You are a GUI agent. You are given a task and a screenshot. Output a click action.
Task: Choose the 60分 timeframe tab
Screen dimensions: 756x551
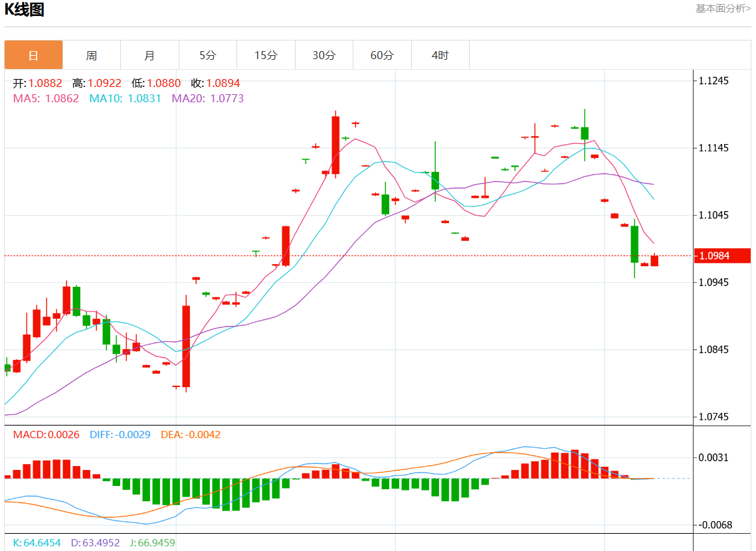tap(382, 55)
